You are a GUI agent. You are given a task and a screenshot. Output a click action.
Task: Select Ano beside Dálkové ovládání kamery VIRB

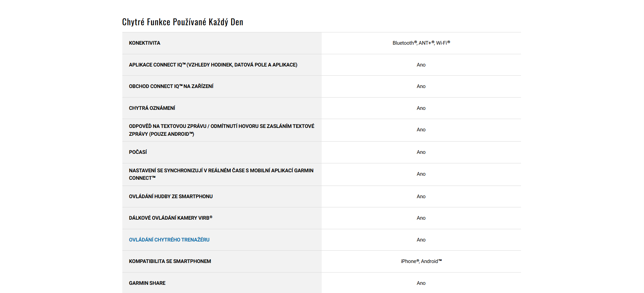click(421, 218)
